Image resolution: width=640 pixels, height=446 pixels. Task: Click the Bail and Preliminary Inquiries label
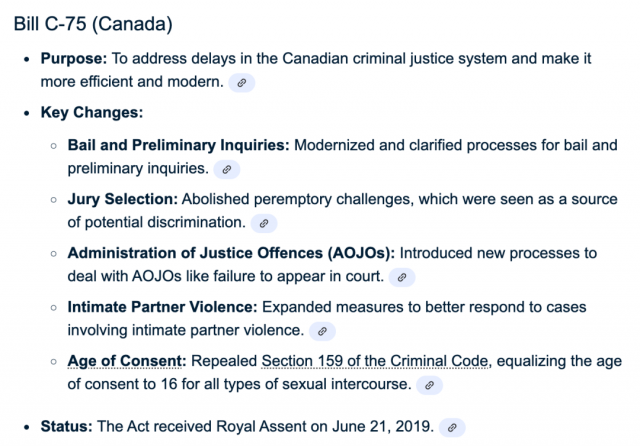[178, 145]
